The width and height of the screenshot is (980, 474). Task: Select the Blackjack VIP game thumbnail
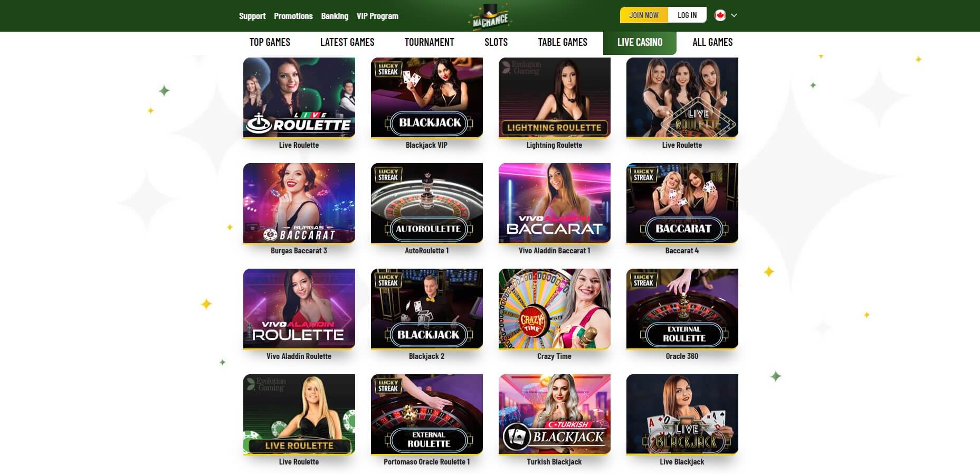[427, 98]
